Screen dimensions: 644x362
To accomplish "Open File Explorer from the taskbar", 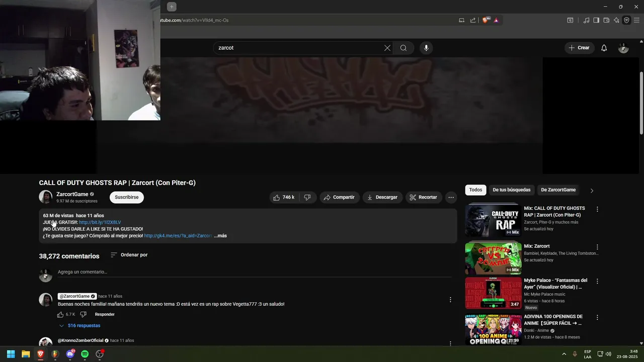I will click(x=26, y=354).
